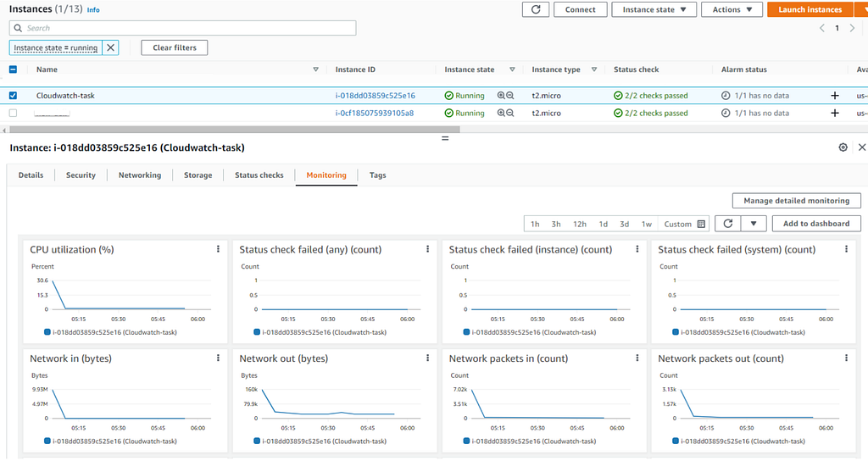Click clock icon in Cloudwatch-task alarm status
The height and width of the screenshot is (461, 868).
pyautogui.click(x=726, y=95)
